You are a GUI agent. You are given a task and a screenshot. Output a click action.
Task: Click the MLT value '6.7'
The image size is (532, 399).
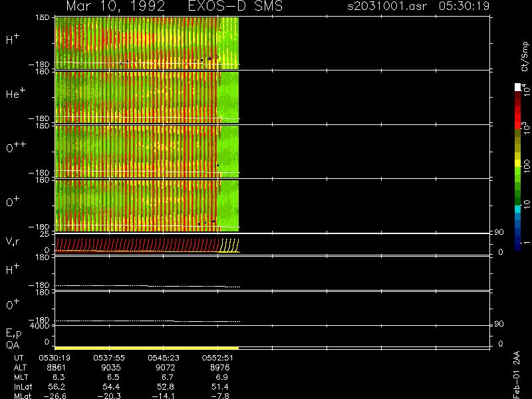(168, 377)
